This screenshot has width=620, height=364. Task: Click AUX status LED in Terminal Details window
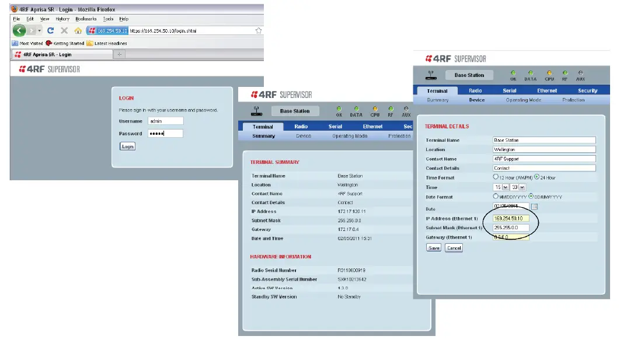pyautogui.click(x=580, y=73)
